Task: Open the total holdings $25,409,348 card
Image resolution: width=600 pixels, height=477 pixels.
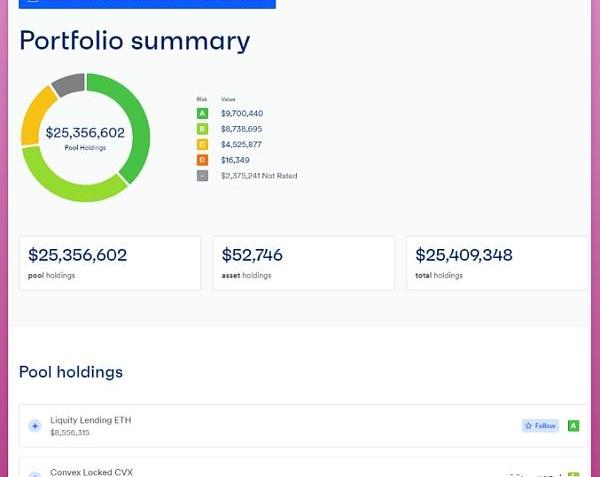Action: click(x=497, y=263)
